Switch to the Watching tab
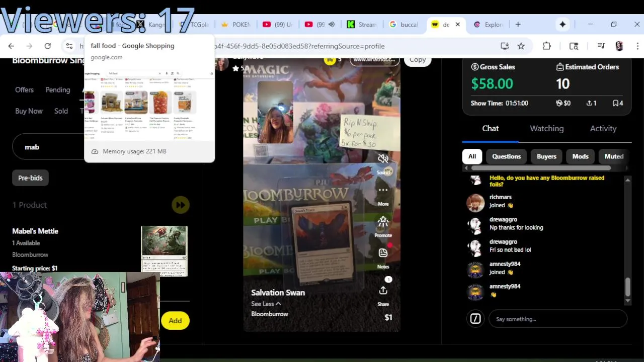This screenshot has width=644, height=362. coord(547,129)
